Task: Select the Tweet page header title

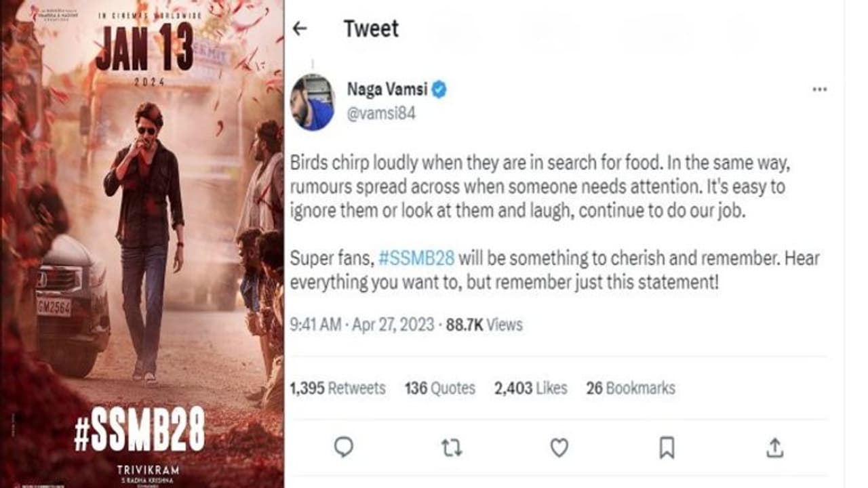Action: (x=371, y=28)
